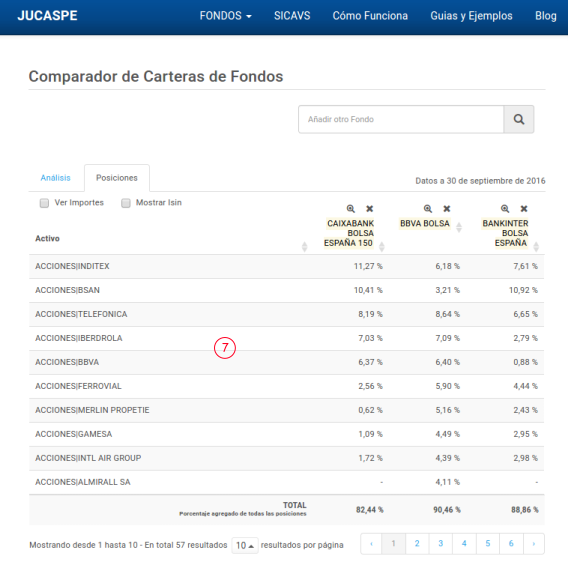Remove CAIXABANK BOLSA ESPAÑA 150 column

point(369,209)
